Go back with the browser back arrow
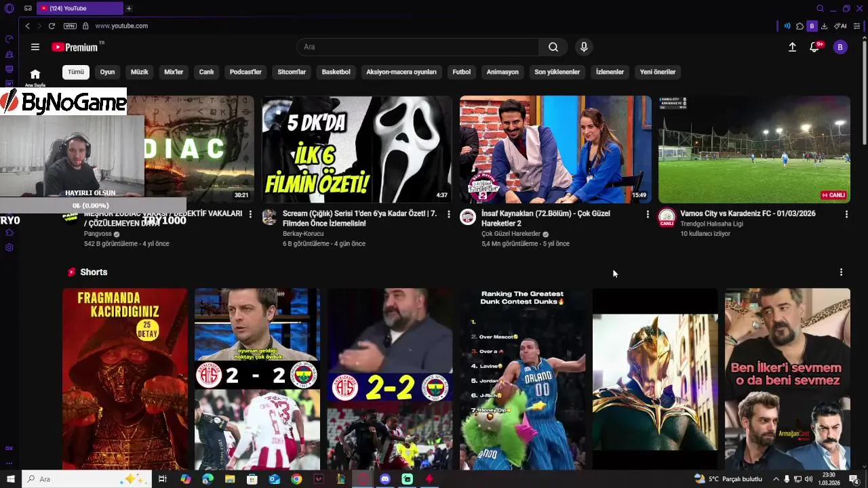 [28, 26]
